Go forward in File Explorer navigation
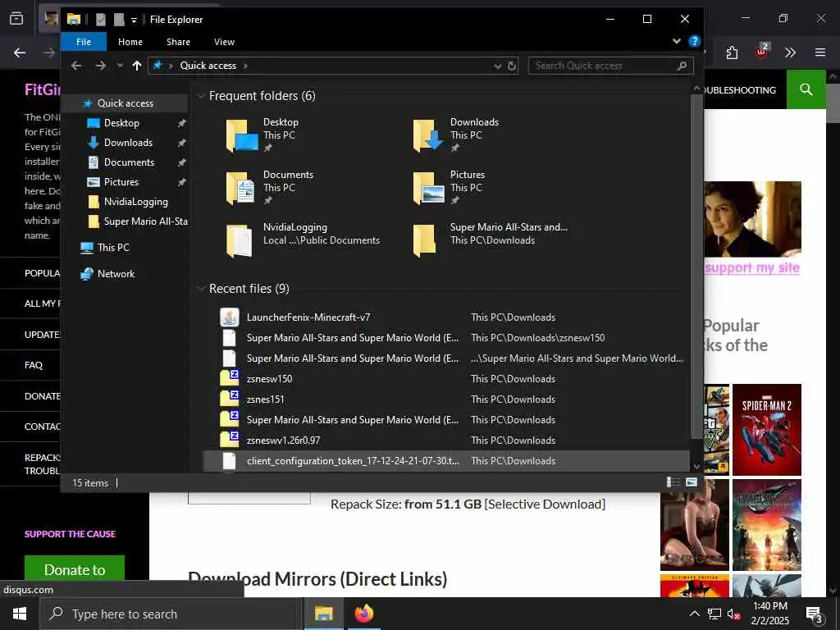This screenshot has width=840, height=630. pyautogui.click(x=100, y=66)
